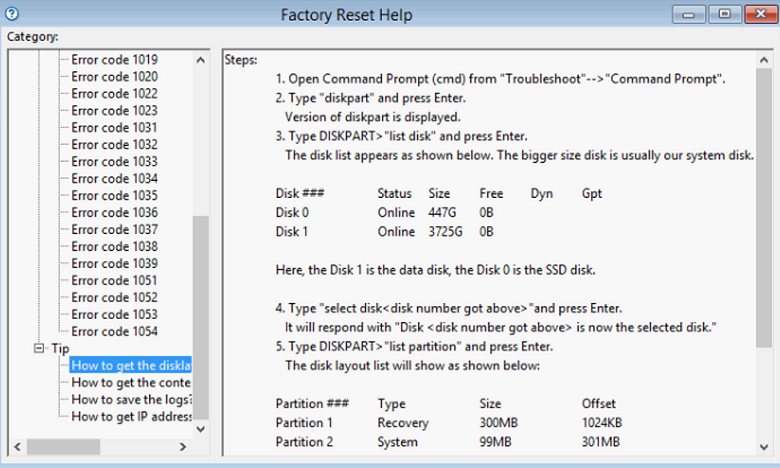
Task: Click 'Partition ###' column header
Action: pos(312,403)
